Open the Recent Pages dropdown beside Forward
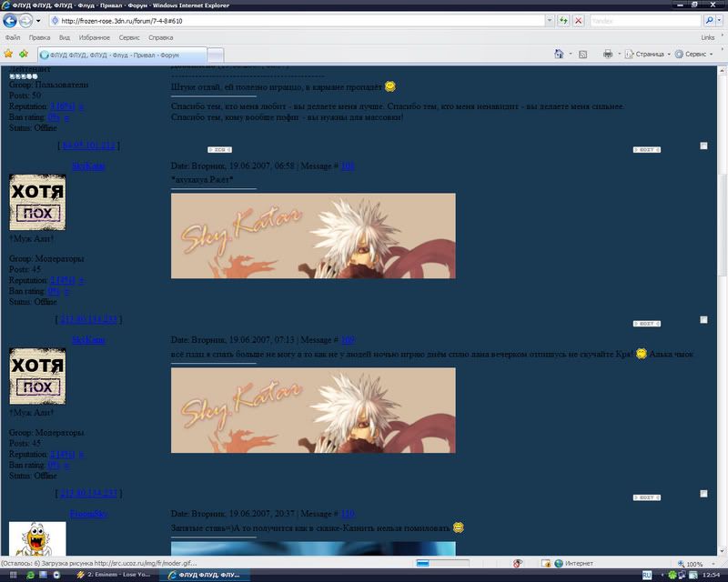Viewport: 728px width, 582px height. (38, 21)
